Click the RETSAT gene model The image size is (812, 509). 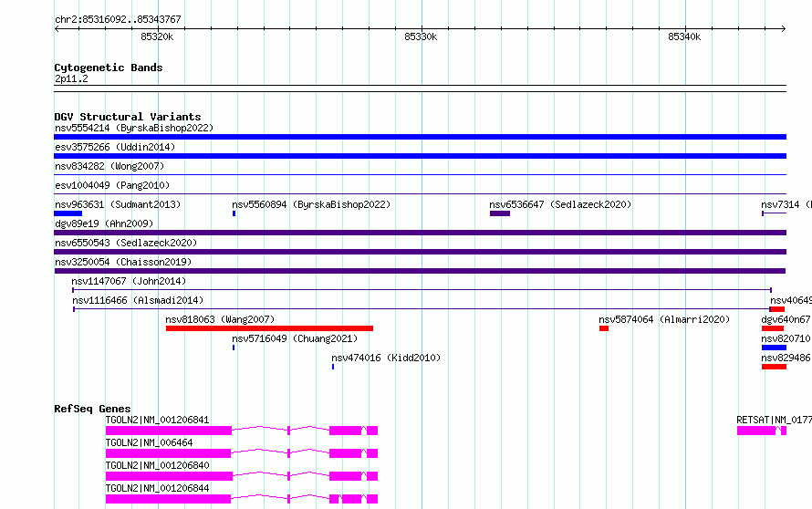pos(762,431)
